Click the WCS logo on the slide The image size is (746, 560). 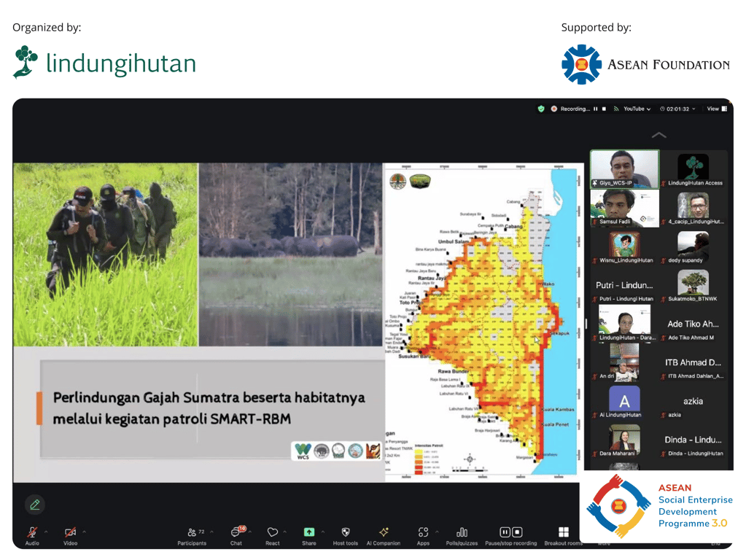point(303,451)
